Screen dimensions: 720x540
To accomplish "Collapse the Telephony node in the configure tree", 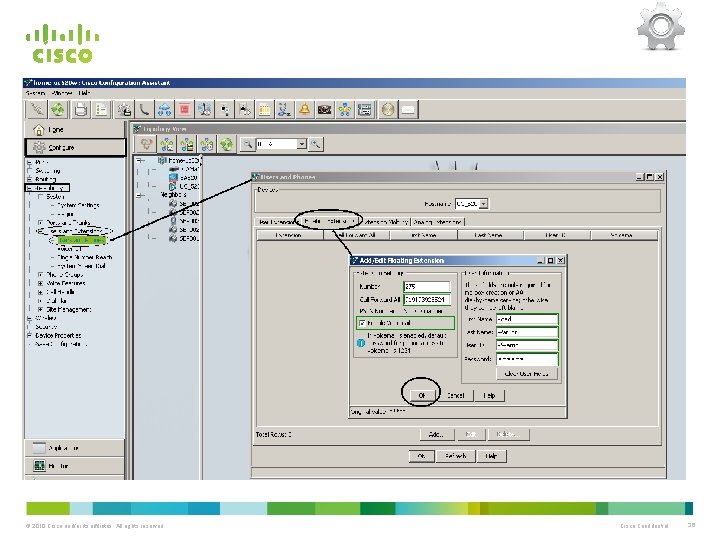I will 29,188.
